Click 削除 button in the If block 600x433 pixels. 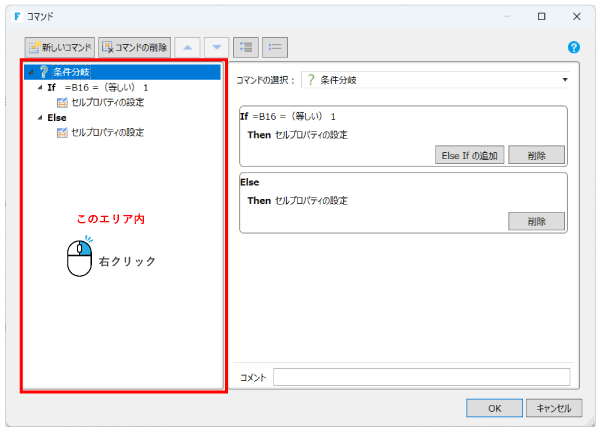coord(536,155)
